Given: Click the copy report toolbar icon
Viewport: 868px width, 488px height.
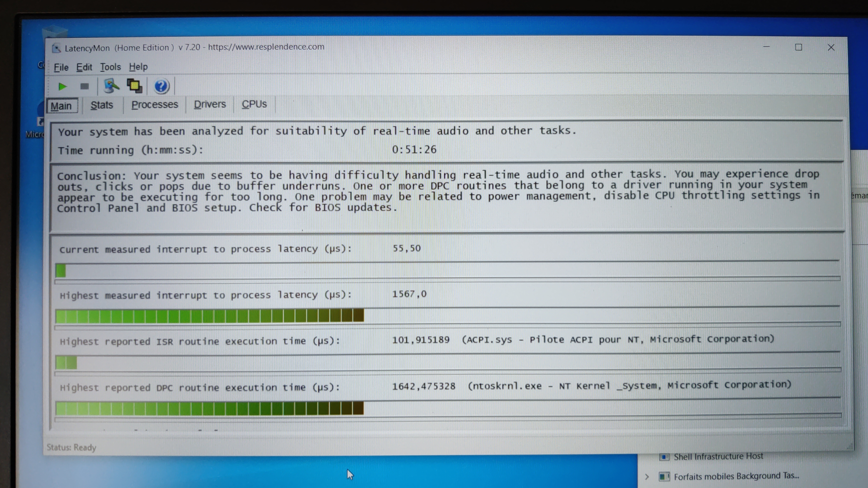Looking at the screenshot, I should [135, 86].
